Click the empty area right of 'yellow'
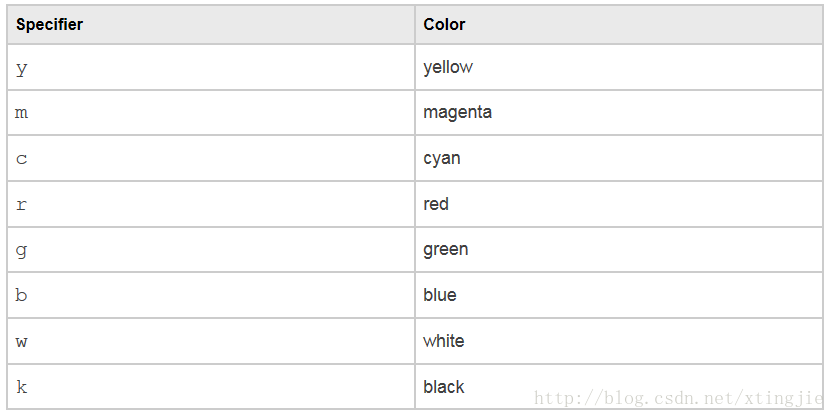835x418 pixels. (647, 67)
